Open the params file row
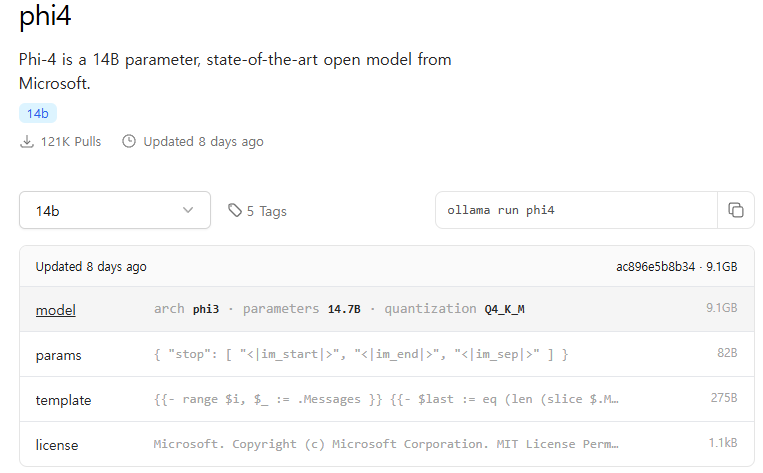The image size is (763, 473). pyautogui.click(x=59, y=355)
